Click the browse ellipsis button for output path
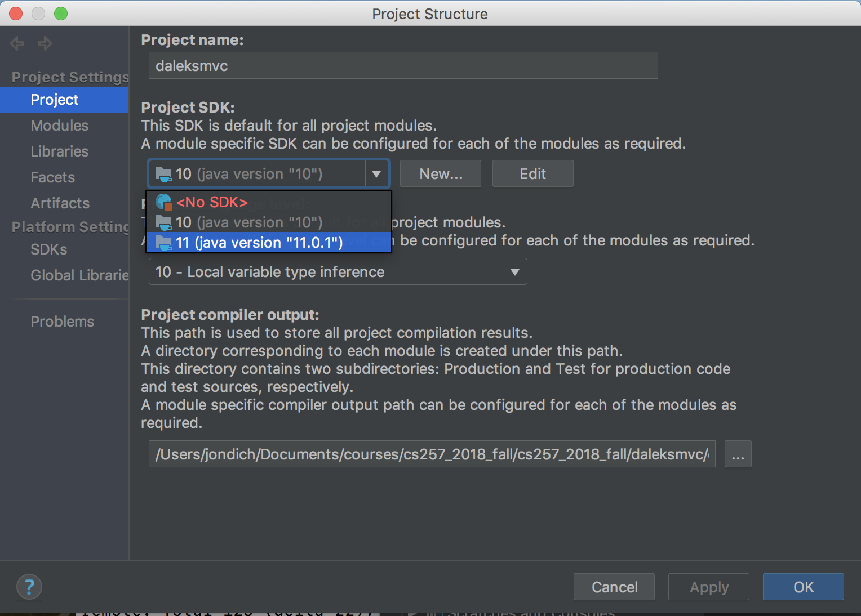The width and height of the screenshot is (861, 616). (738, 454)
